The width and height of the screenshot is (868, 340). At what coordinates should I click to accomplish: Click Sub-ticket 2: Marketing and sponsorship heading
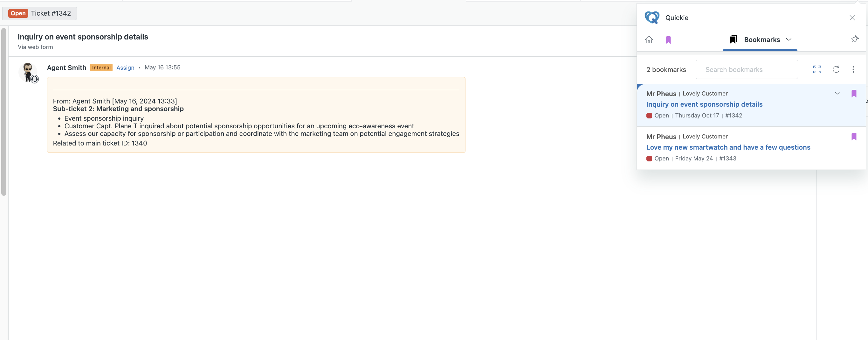[118, 109]
